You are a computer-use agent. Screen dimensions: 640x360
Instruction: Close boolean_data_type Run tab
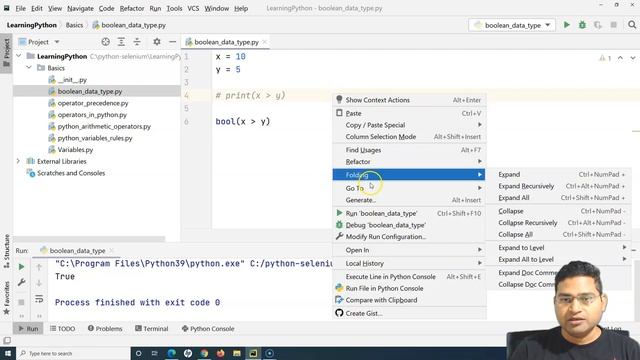[111, 250]
